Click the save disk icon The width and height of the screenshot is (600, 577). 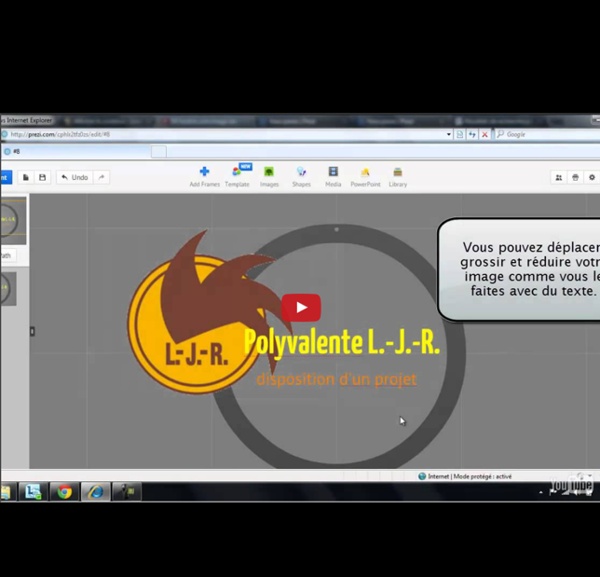pos(42,177)
